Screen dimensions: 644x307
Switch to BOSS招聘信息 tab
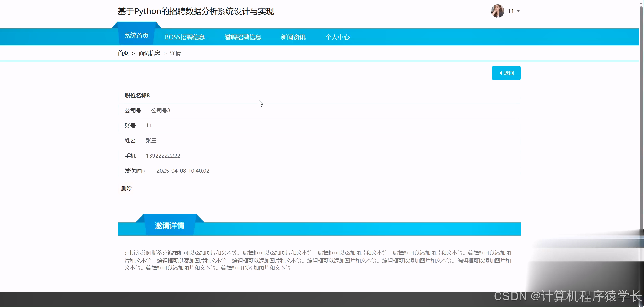click(x=185, y=37)
